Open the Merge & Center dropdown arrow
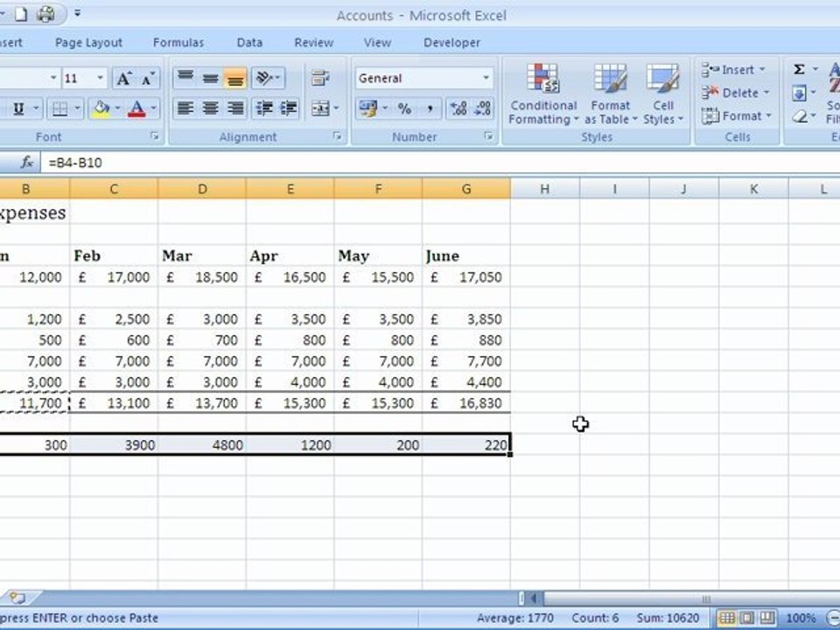The width and height of the screenshot is (840, 630). pyautogui.click(x=336, y=108)
